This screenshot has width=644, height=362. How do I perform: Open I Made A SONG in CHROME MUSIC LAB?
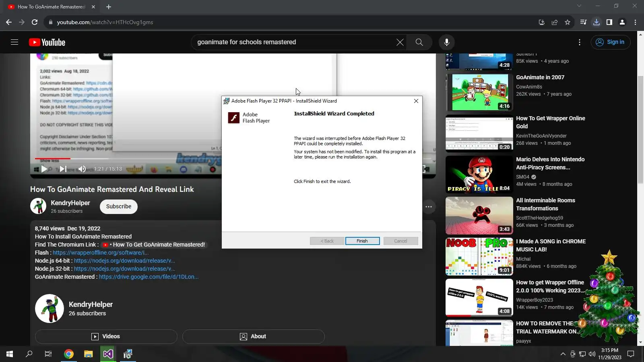(x=551, y=245)
